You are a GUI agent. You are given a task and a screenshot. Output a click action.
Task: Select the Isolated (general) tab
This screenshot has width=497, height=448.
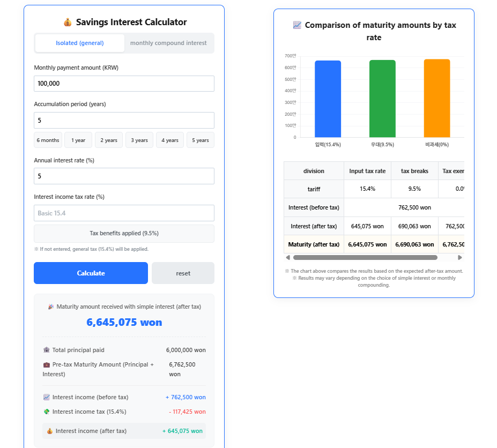coord(80,43)
